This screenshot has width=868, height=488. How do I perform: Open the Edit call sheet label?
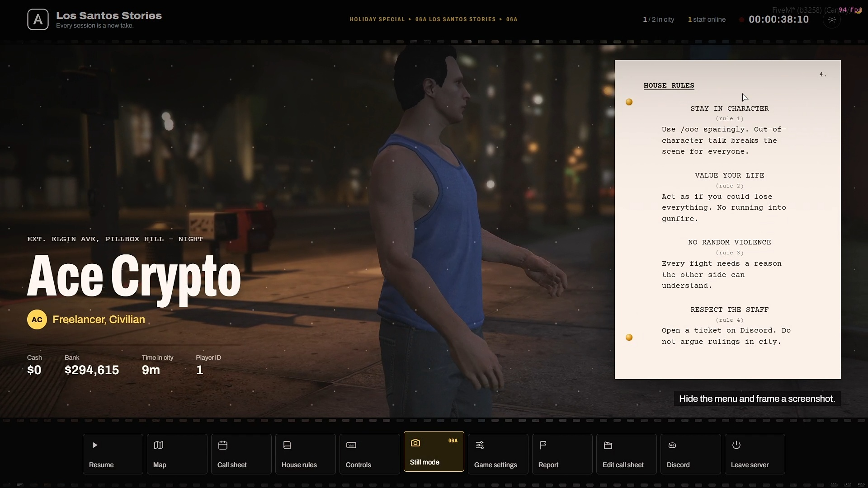pyautogui.click(x=623, y=465)
